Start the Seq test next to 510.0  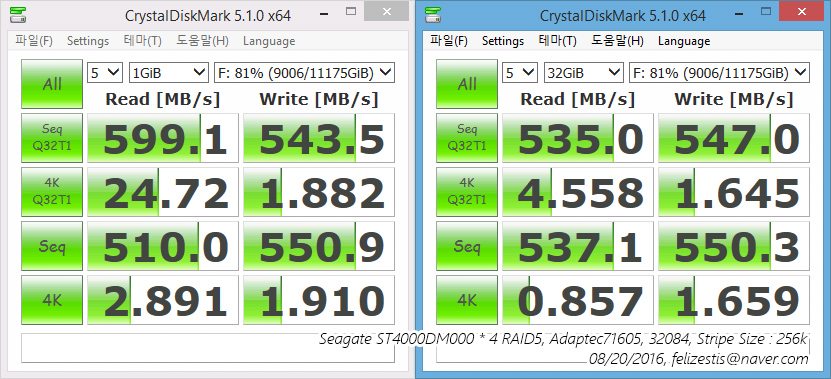(52, 246)
